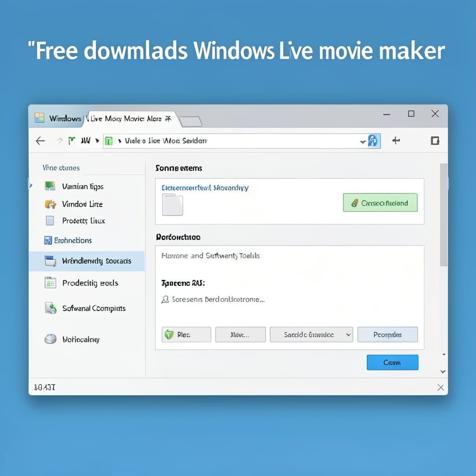The image size is (476, 476).
Task: Expand the sidebar arrow at left edge
Action: coord(30,185)
